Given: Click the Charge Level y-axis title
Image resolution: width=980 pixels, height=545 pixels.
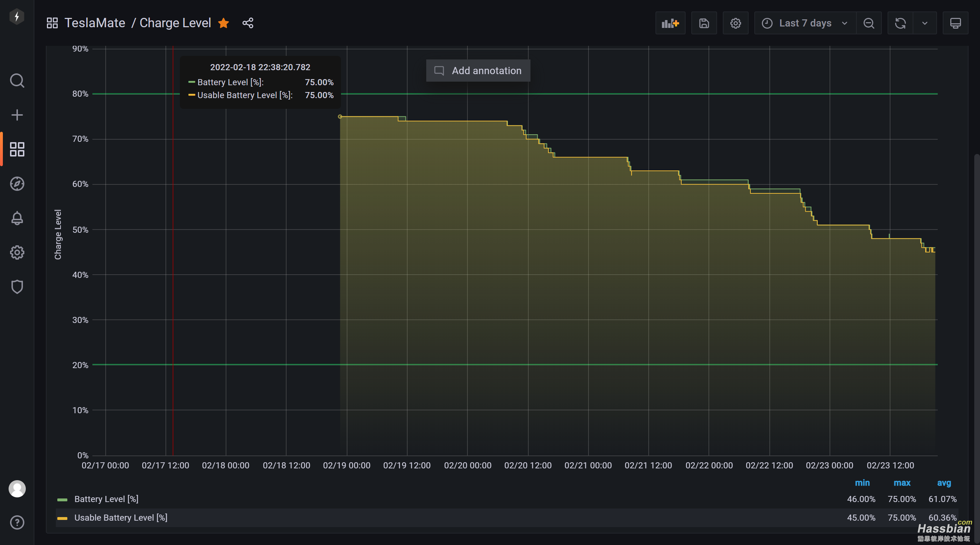Looking at the screenshot, I should 58,234.
